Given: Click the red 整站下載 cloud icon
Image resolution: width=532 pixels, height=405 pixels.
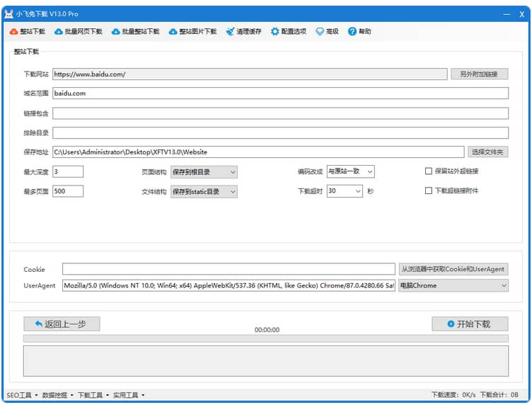Looking at the screenshot, I should pyautogui.click(x=13, y=32).
